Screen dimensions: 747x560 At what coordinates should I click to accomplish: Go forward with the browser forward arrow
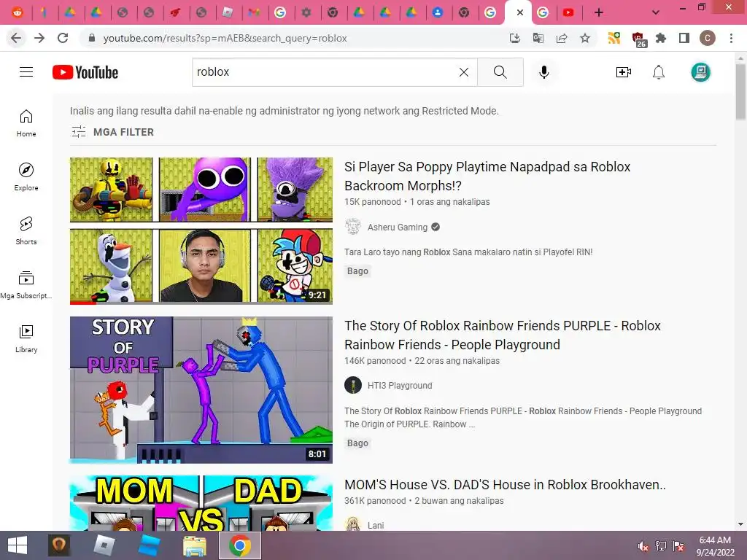(39, 38)
